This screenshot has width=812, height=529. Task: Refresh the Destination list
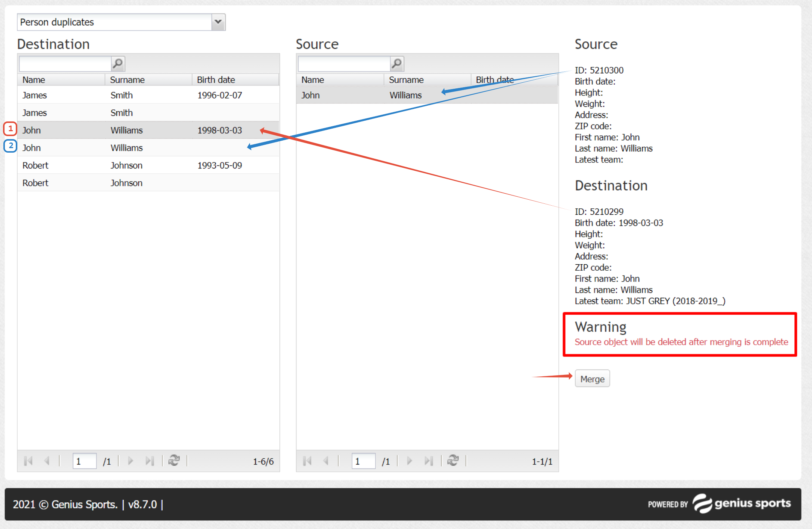174,460
